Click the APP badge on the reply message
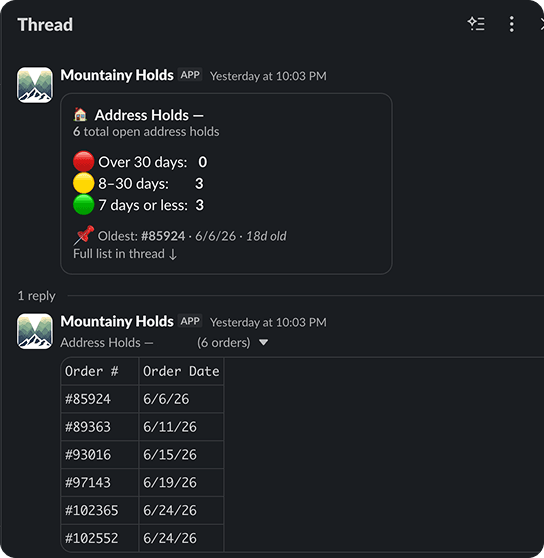 point(190,321)
